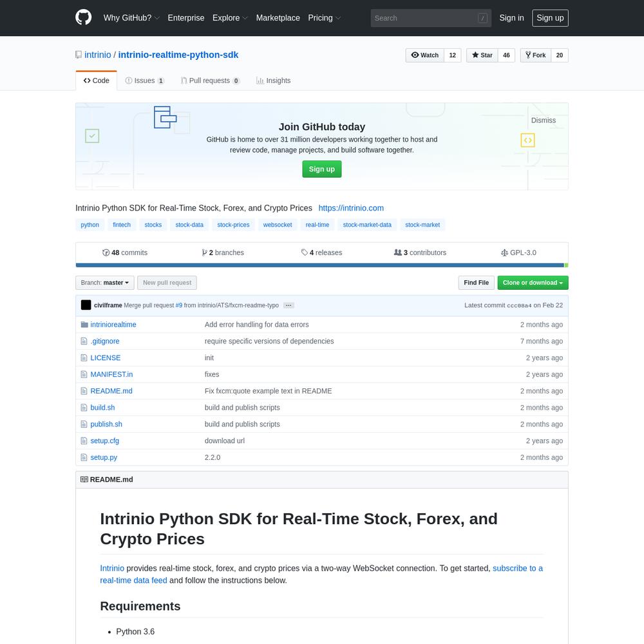View the 12 watchers count

453,55
